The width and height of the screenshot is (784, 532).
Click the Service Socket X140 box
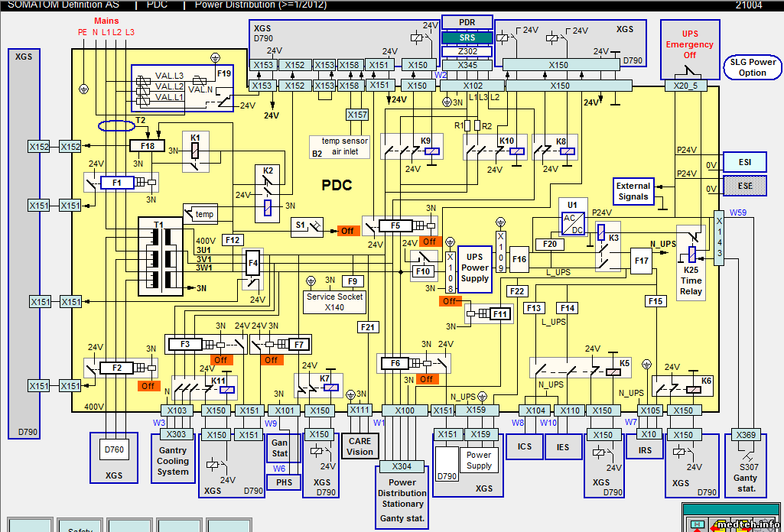point(334,301)
